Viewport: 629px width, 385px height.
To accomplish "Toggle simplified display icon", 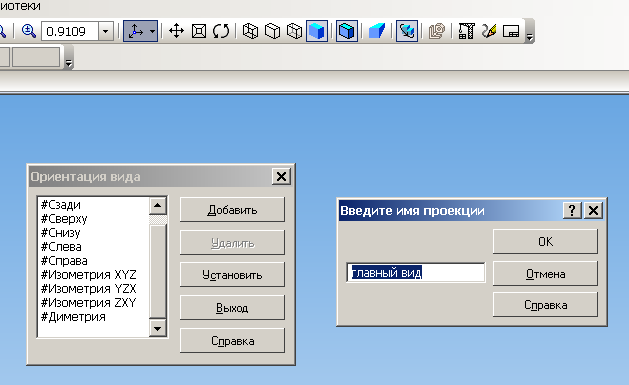I will [407, 31].
